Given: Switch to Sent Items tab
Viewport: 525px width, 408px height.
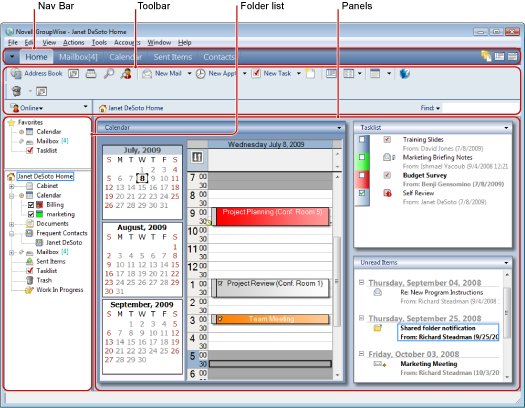Looking at the screenshot, I should [x=172, y=57].
